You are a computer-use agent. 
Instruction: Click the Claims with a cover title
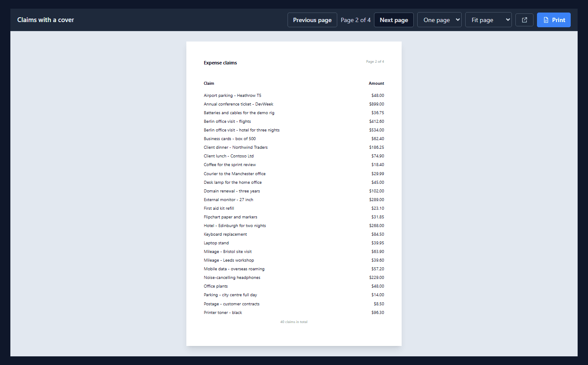point(45,20)
